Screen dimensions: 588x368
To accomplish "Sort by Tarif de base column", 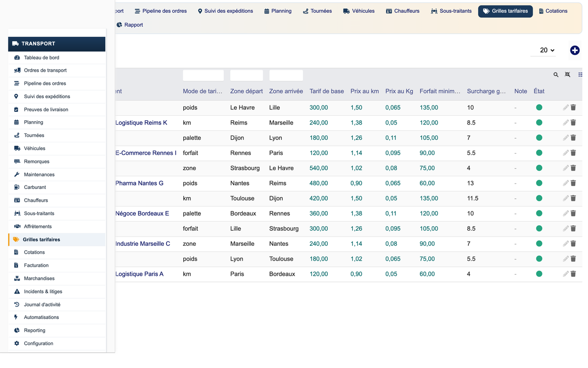I will click(x=327, y=91).
